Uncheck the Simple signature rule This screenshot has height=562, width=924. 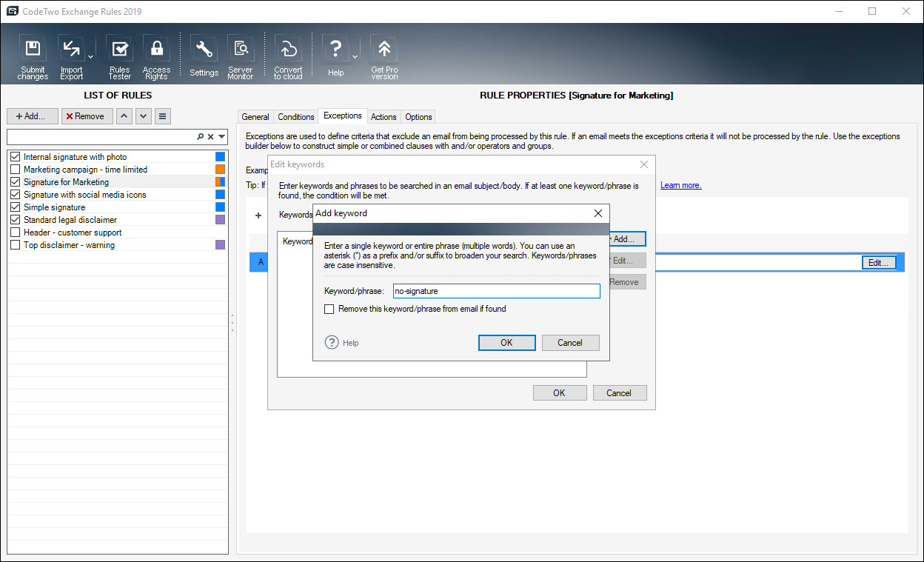tap(15, 207)
